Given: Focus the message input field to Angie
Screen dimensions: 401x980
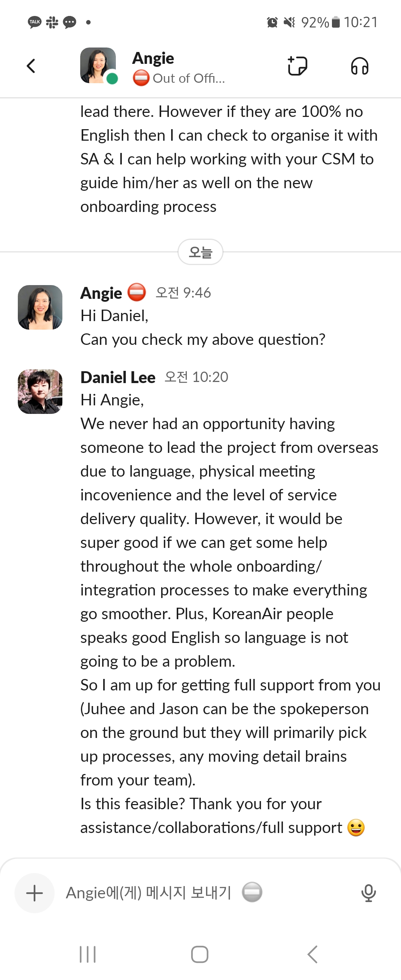Looking at the screenshot, I should 149,892.
